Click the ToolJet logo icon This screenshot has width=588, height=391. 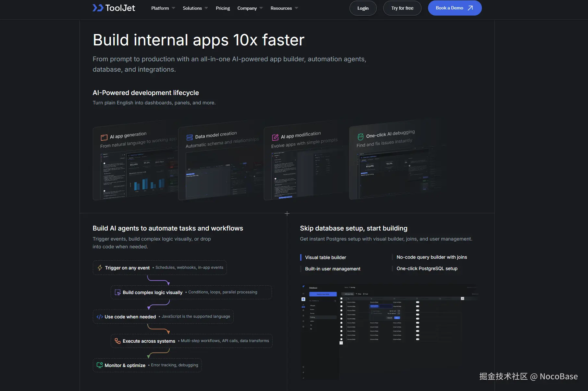click(x=98, y=8)
